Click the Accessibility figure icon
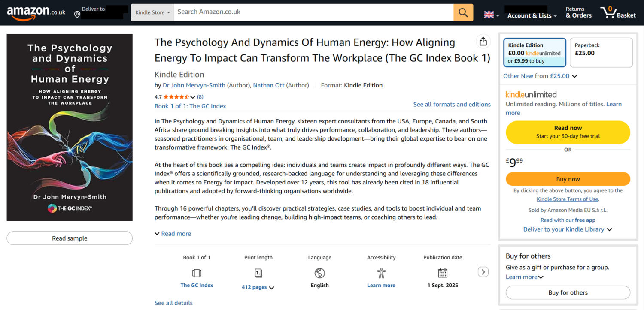 tap(381, 273)
